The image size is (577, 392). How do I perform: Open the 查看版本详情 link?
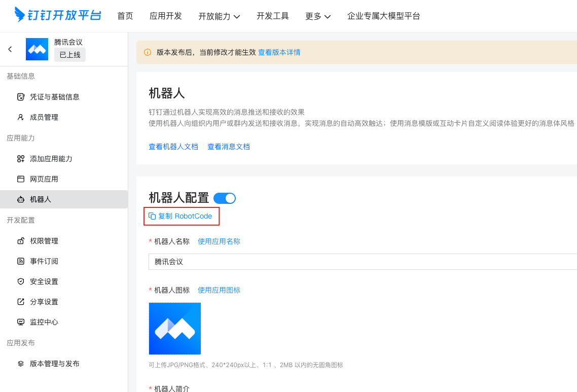click(x=279, y=52)
